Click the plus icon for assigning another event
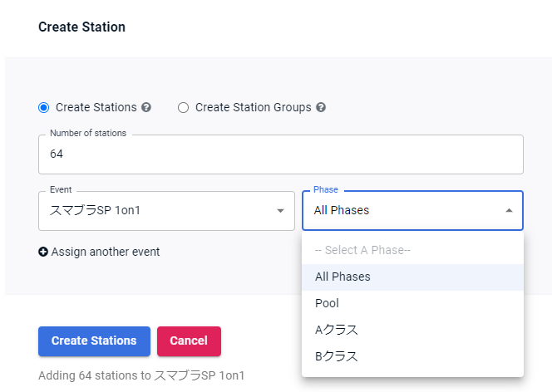The height and width of the screenshot is (392, 552). coord(43,252)
